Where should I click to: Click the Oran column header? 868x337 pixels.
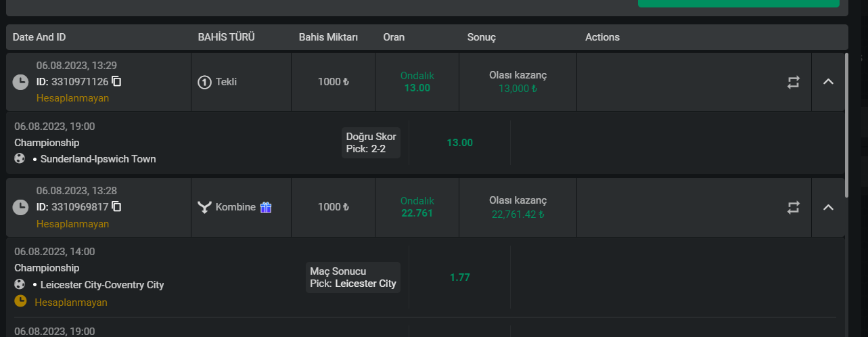pos(394,37)
